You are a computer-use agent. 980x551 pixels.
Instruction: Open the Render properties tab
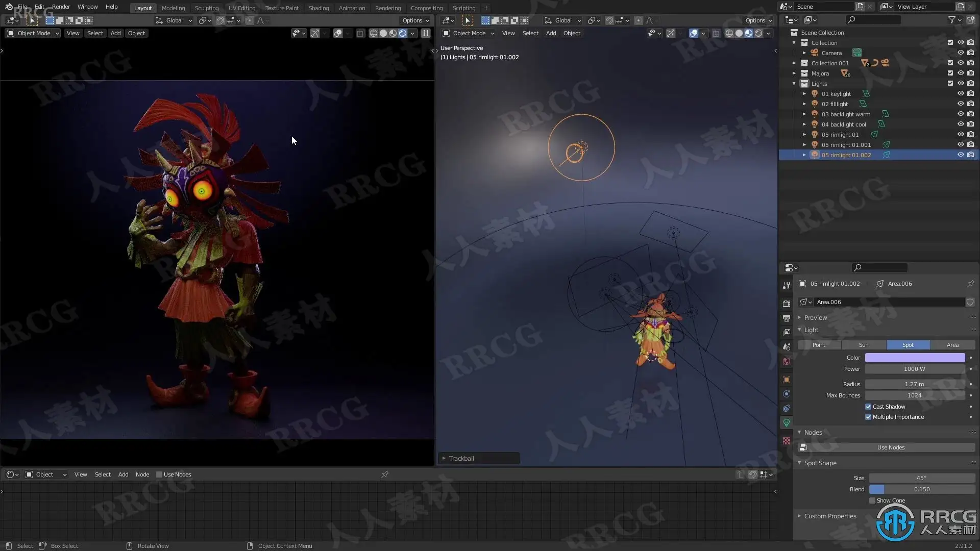point(787,304)
